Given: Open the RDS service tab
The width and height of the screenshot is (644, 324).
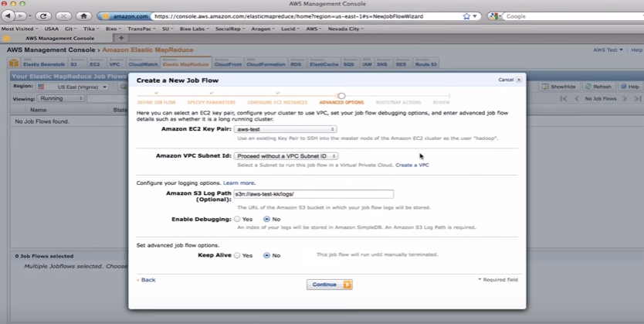Looking at the screenshot, I should [296, 63].
